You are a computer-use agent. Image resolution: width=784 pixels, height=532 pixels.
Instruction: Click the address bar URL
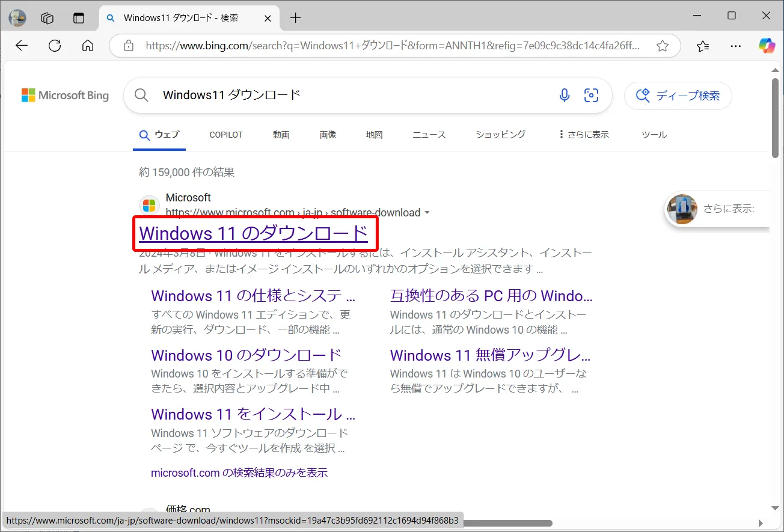[393, 46]
